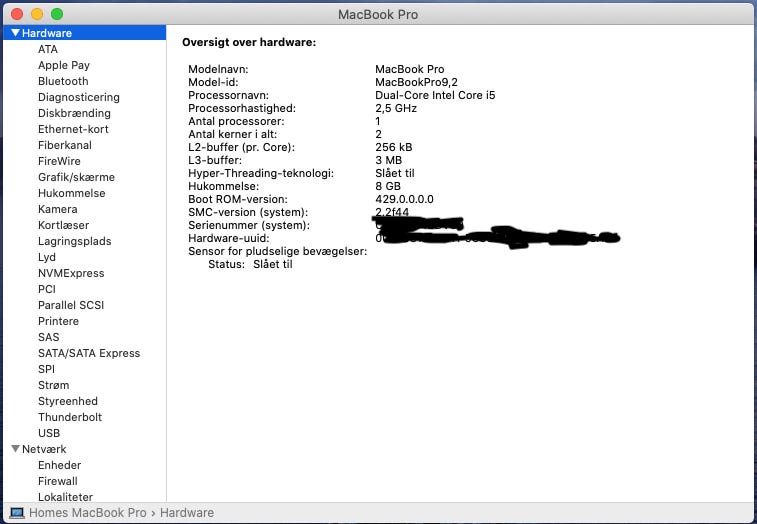
Task: Open Lagringsplads in the sidebar
Action: tap(74, 241)
